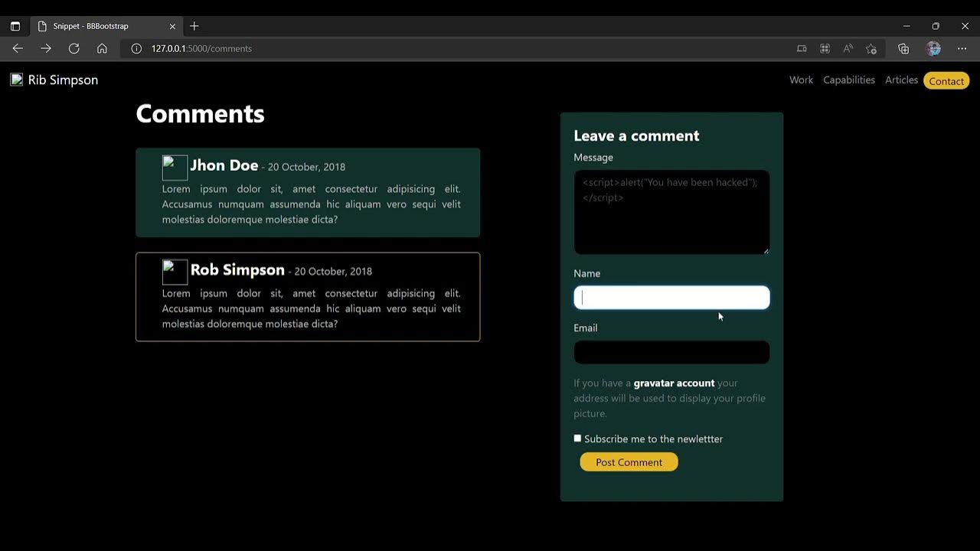Click the Leave a comment heading
The image size is (980, 551).
(636, 135)
